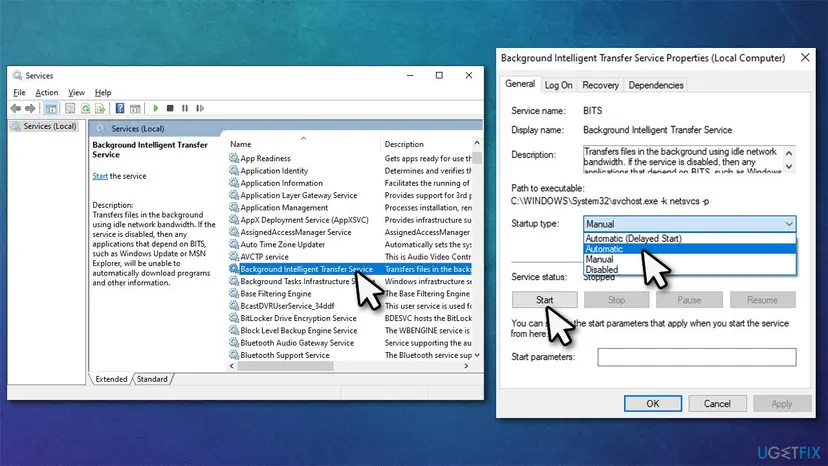Open the View menu in Services
Screen dimensions: 828x466
coord(76,92)
